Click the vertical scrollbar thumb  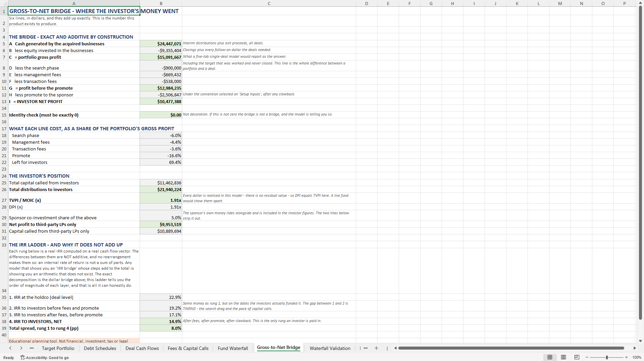[640, 163]
